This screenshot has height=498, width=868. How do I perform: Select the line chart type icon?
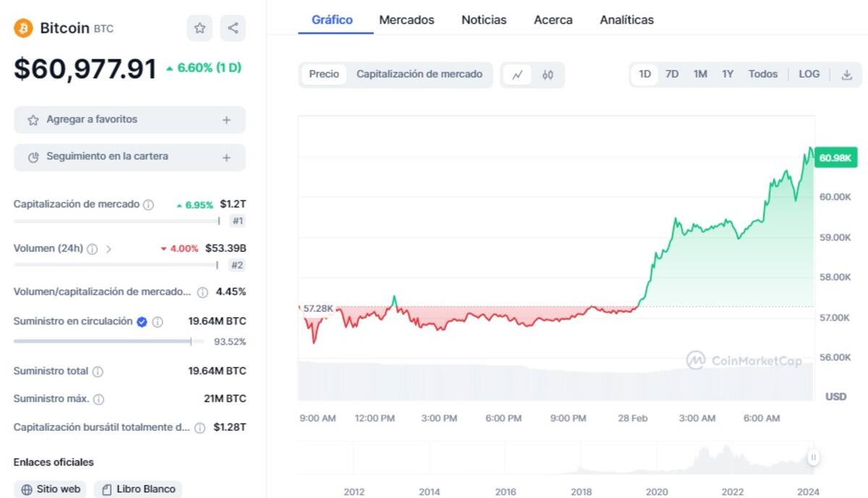pos(517,75)
